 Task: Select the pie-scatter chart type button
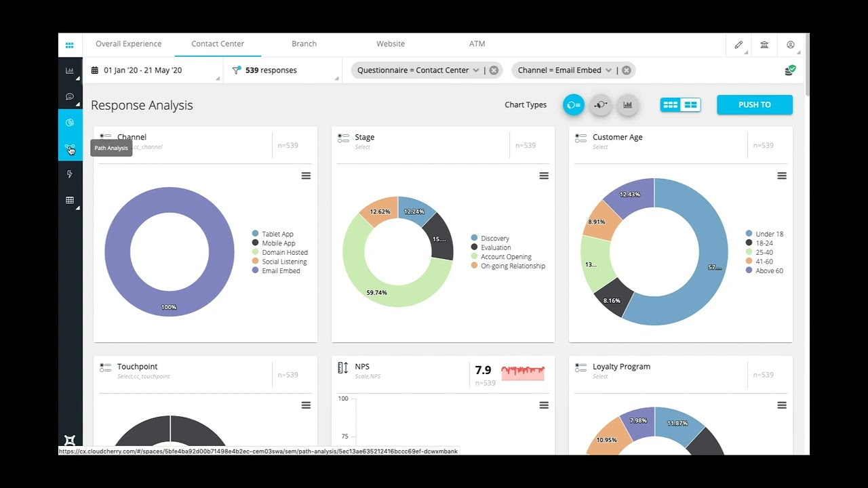point(601,105)
